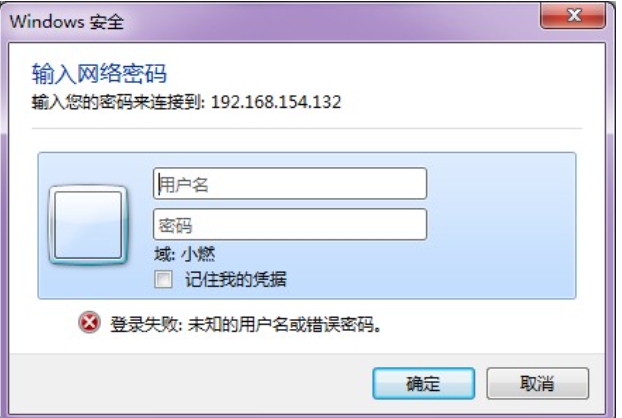622x418 pixels.
Task: Focus the 用户名 input field
Action: [290, 184]
